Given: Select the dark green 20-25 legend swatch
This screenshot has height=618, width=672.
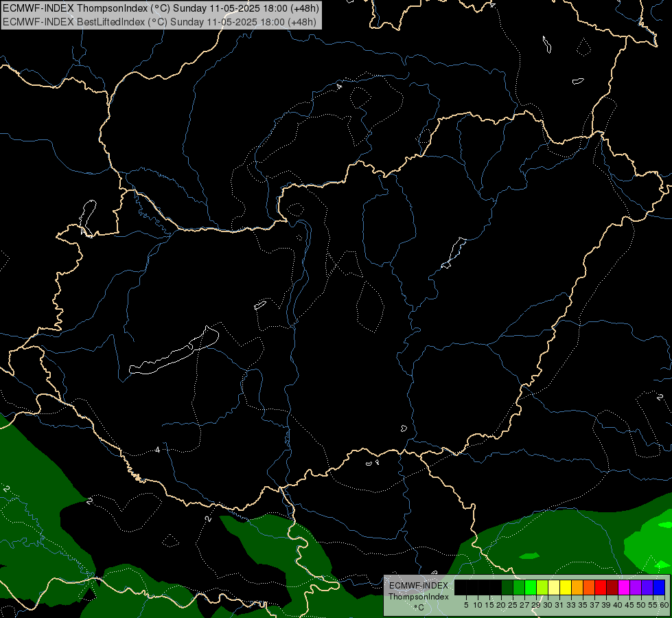Looking at the screenshot, I should [507, 587].
